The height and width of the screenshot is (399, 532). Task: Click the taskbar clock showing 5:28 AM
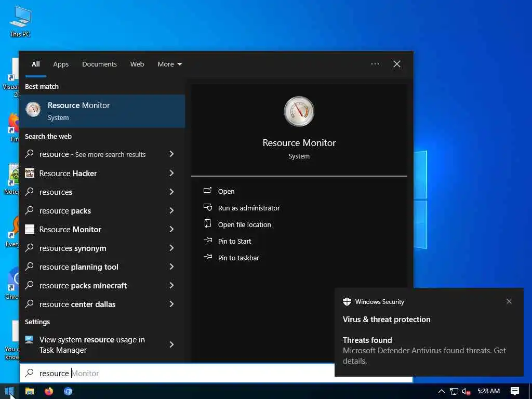pyautogui.click(x=488, y=391)
